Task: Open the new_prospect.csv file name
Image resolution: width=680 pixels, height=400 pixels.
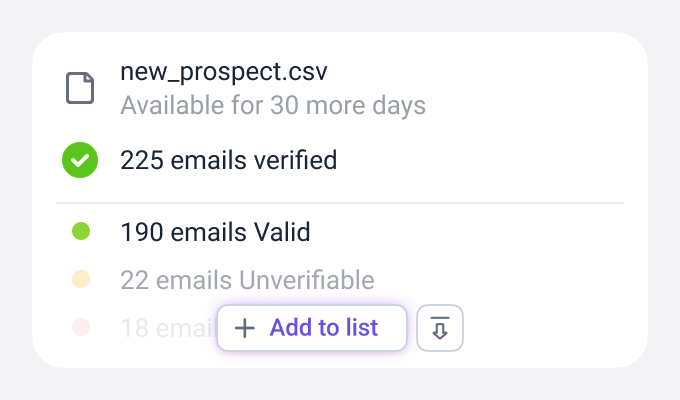Action: pyautogui.click(x=223, y=72)
